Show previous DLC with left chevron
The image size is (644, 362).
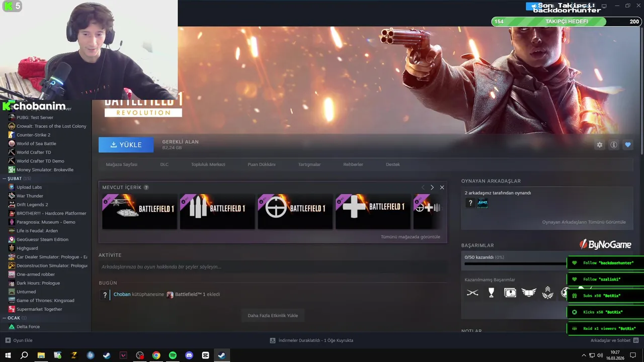(x=423, y=188)
